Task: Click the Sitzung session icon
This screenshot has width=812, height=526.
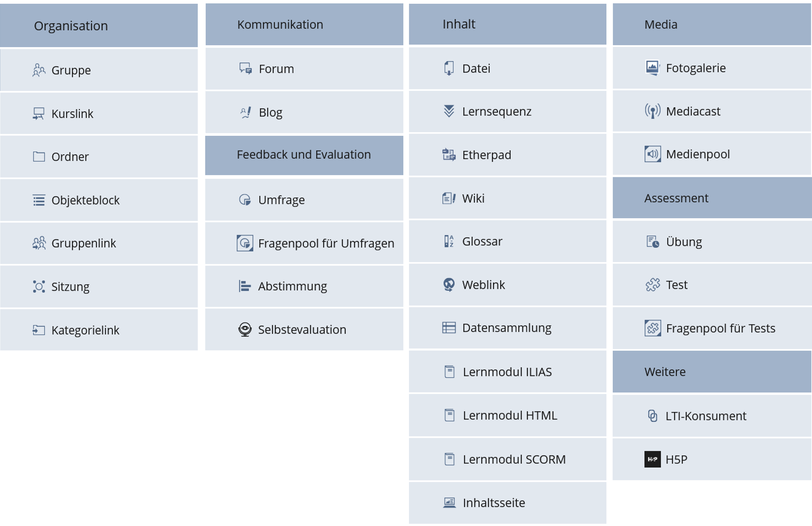Action: coord(39,286)
